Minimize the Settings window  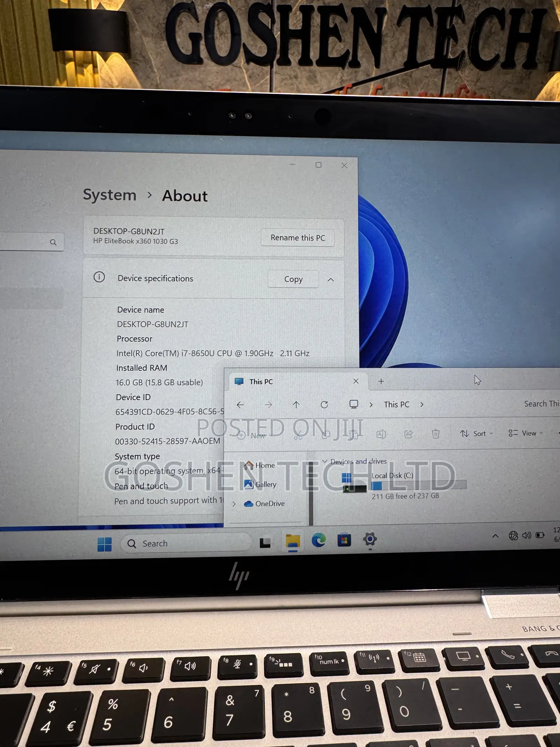(293, 164)
